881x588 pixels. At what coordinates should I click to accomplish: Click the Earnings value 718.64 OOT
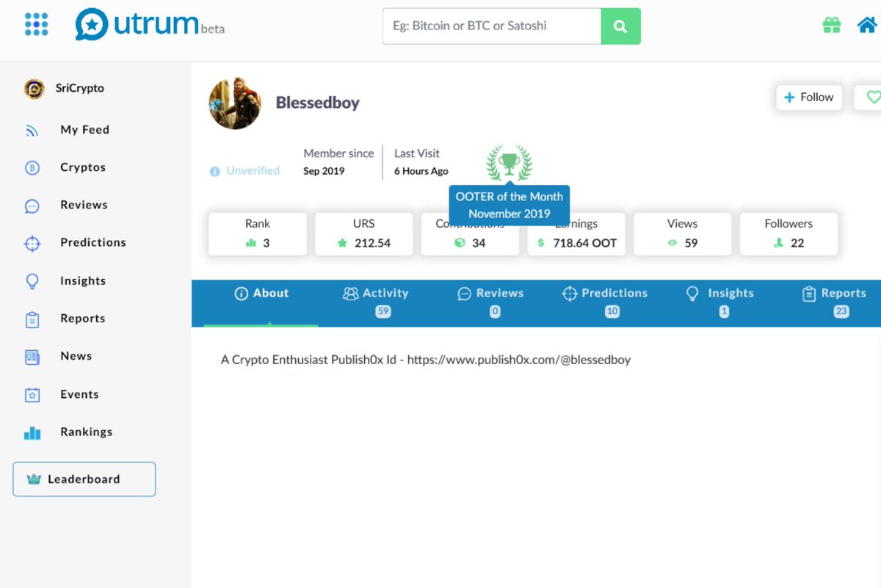pos(585,243)
